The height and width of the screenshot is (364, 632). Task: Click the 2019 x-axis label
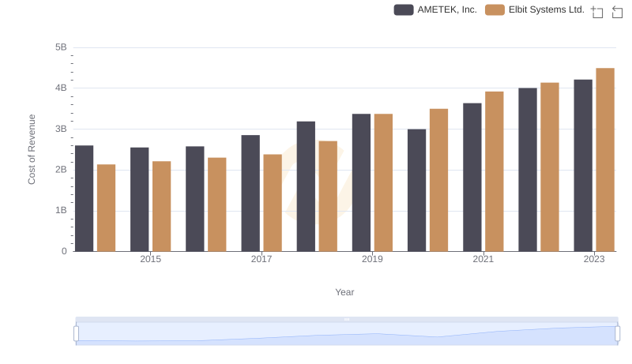click(372, 259)
